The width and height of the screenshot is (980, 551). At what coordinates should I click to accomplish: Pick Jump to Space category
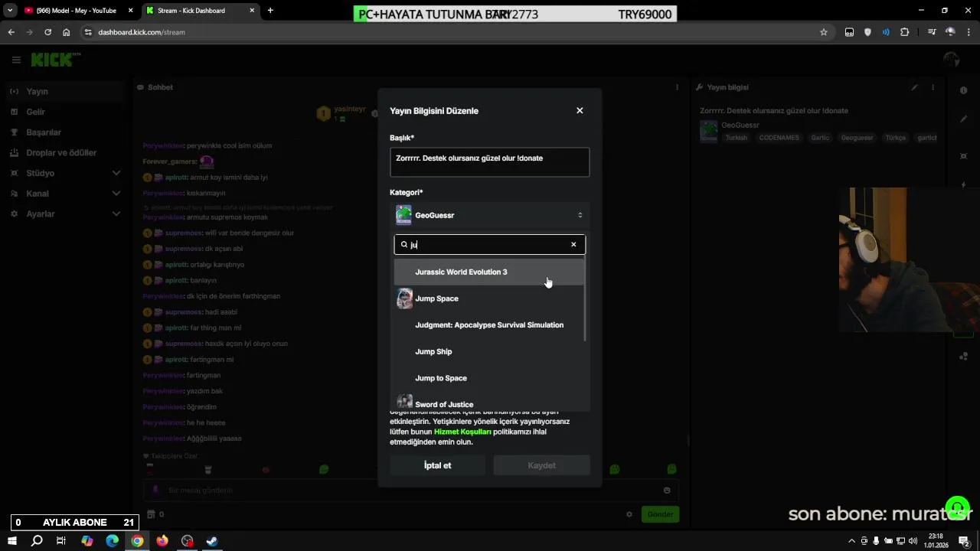489,378
